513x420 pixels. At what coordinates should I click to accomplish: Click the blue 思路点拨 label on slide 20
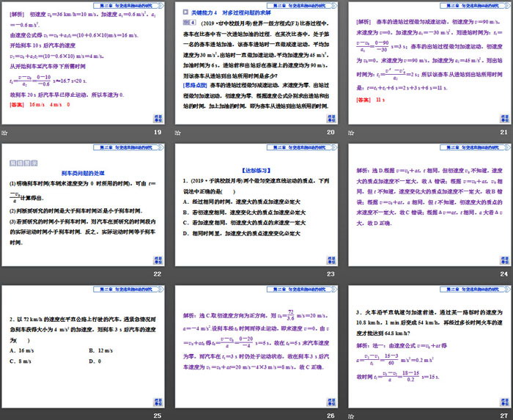(195, 85)
